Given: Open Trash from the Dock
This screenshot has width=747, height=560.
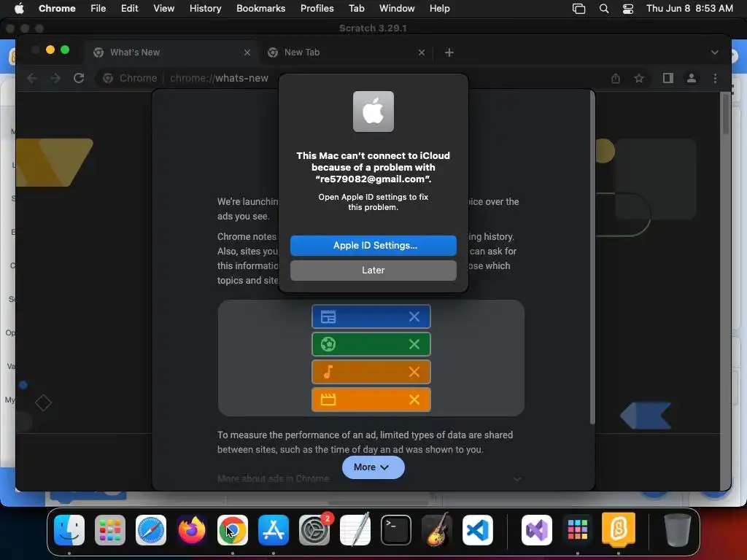Looking at the screenshot, I should tap(678, 530).
